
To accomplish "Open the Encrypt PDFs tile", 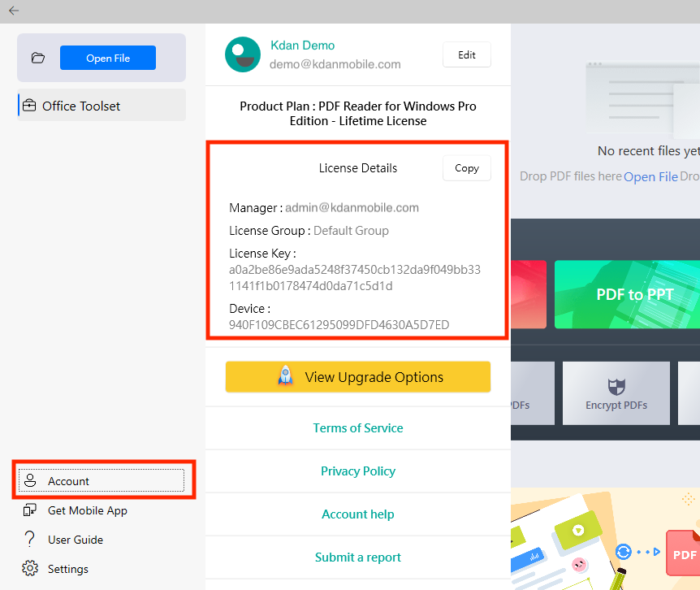I will [616, 393].
